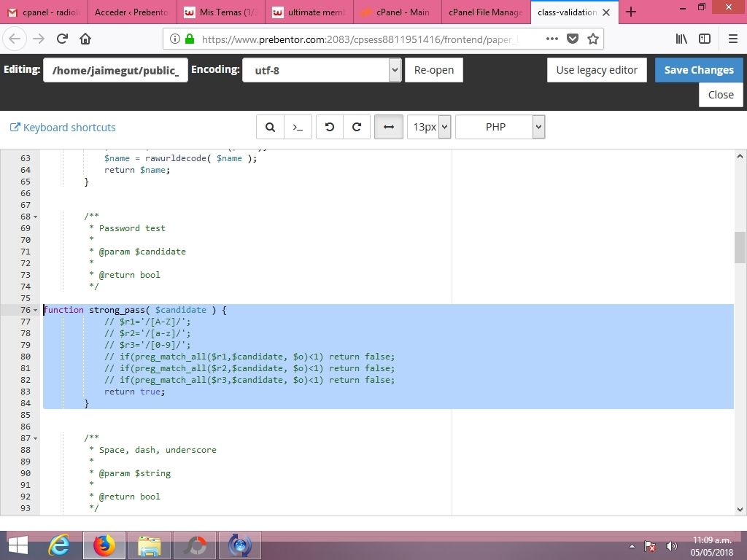Save Changes to the file
Viewport: 747px width, 560px height.
(x=699, y=70)
